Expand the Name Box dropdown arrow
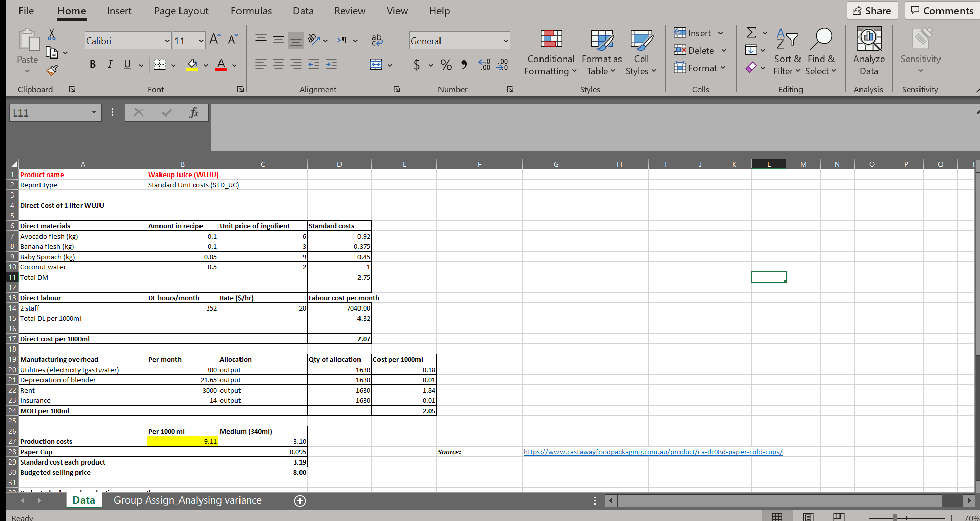This screenshot has height=521, width=980. coord(94,113)
